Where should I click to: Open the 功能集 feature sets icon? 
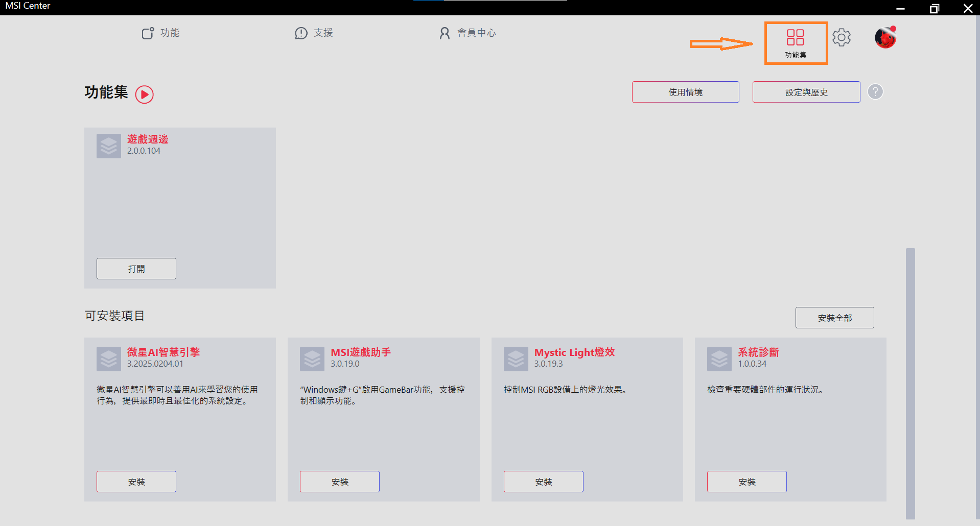796,43
